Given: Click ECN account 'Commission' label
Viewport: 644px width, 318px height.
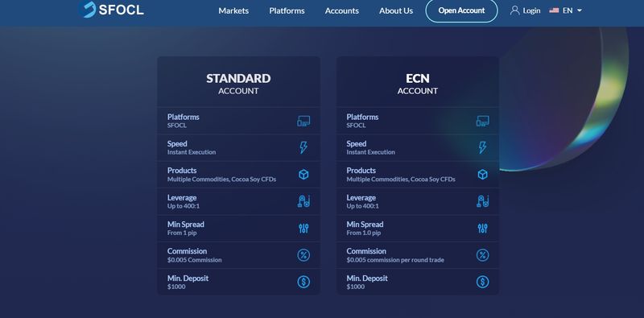Looking at the screenshot, I should [366, 251].
